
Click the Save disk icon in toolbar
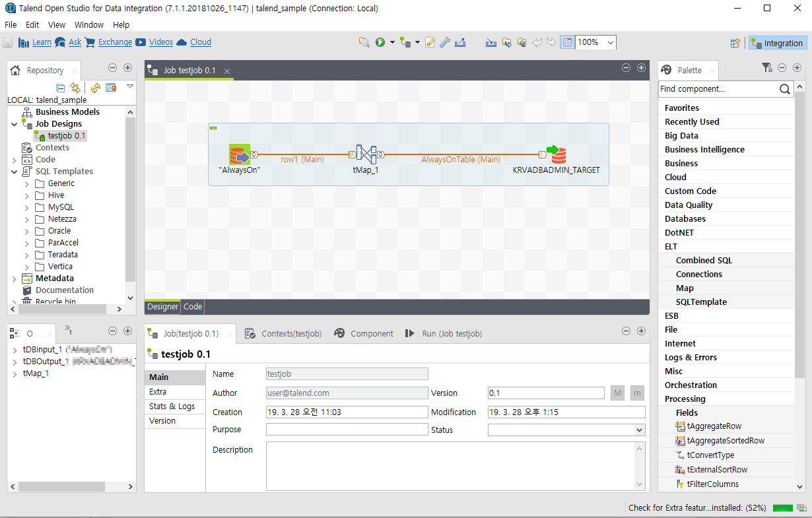[x=8, y=42]
